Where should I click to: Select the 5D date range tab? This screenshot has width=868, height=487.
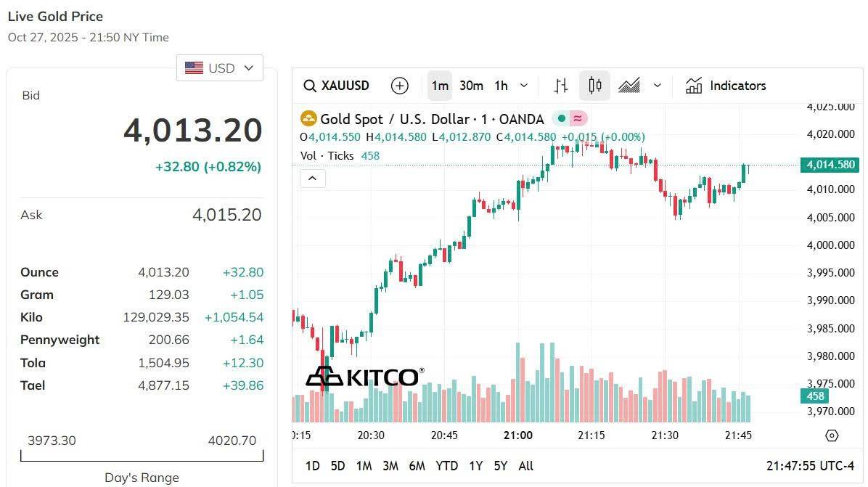point(337,466)
